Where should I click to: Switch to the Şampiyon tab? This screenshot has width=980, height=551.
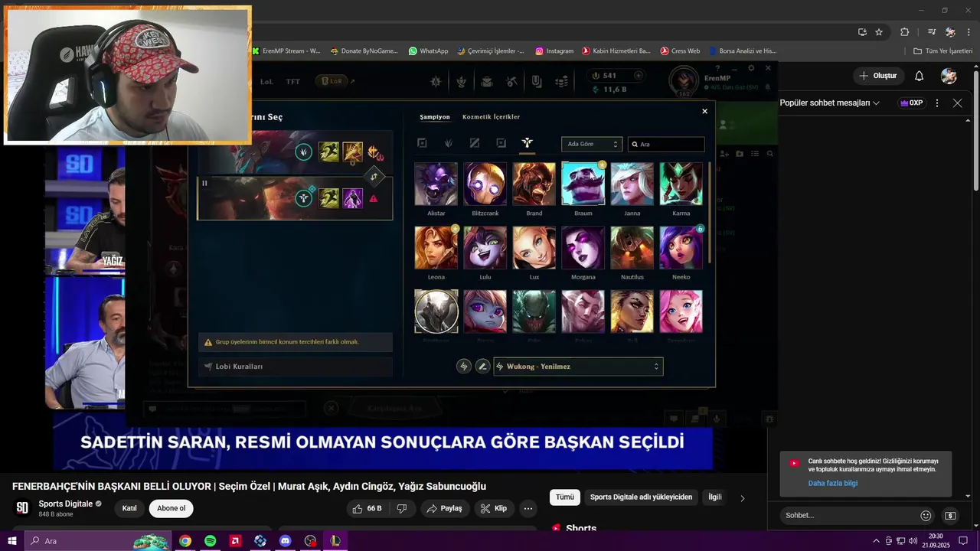(x=435, y=117)
